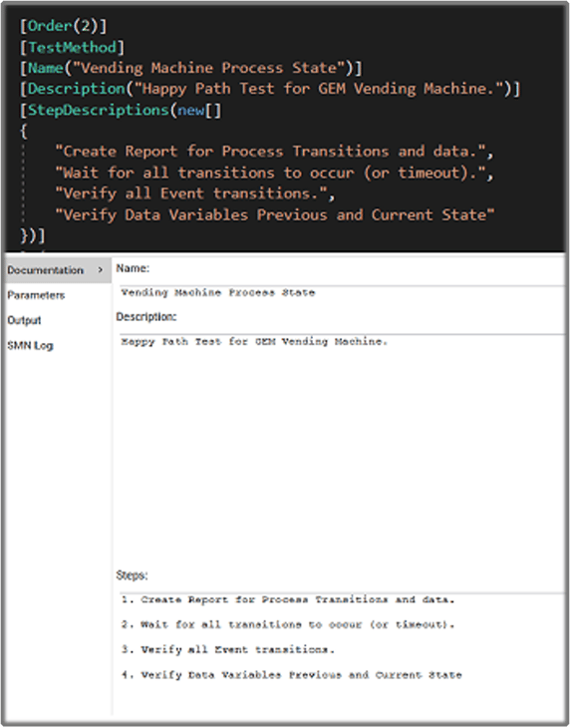570x728 pixels.
Task: Select the Output tab
Action: coord(24,320)
